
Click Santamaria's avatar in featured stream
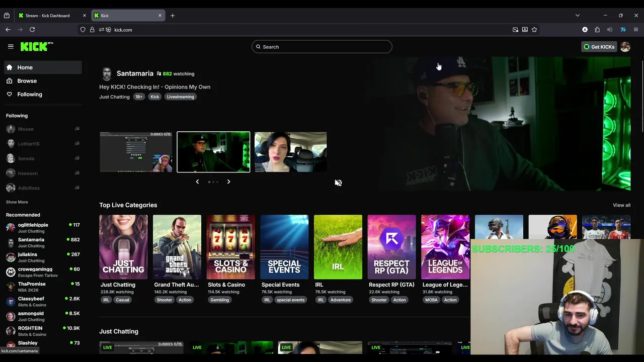(x=107, y=74)
